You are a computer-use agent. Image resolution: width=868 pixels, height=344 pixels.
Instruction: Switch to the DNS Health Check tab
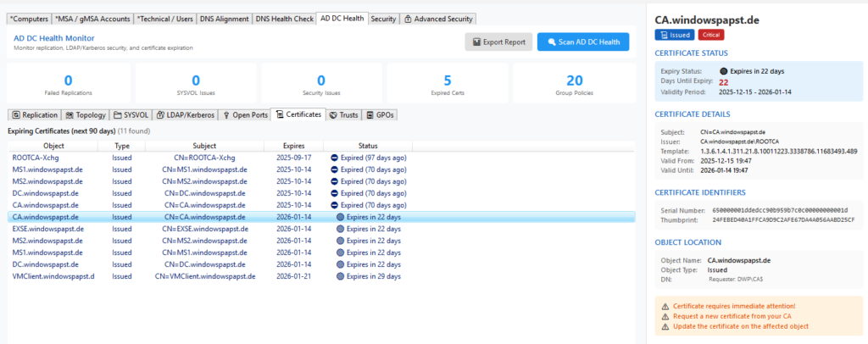point(285,19)
